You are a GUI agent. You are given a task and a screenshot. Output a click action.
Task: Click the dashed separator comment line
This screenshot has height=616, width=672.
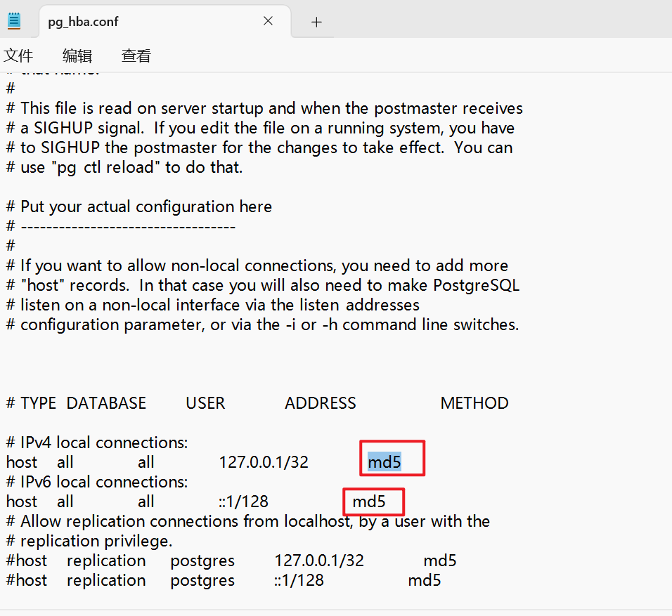coord(121,227)
